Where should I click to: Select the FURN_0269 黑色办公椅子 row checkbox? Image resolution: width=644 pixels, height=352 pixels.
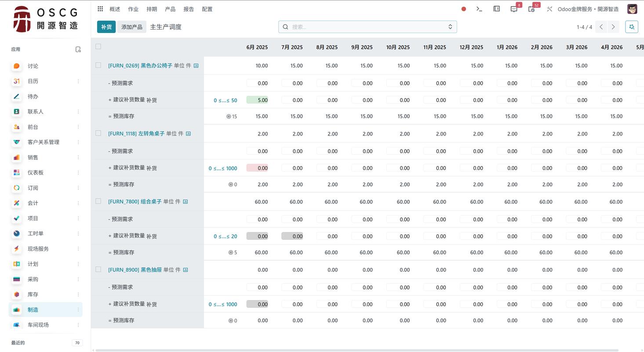point(98,65)
